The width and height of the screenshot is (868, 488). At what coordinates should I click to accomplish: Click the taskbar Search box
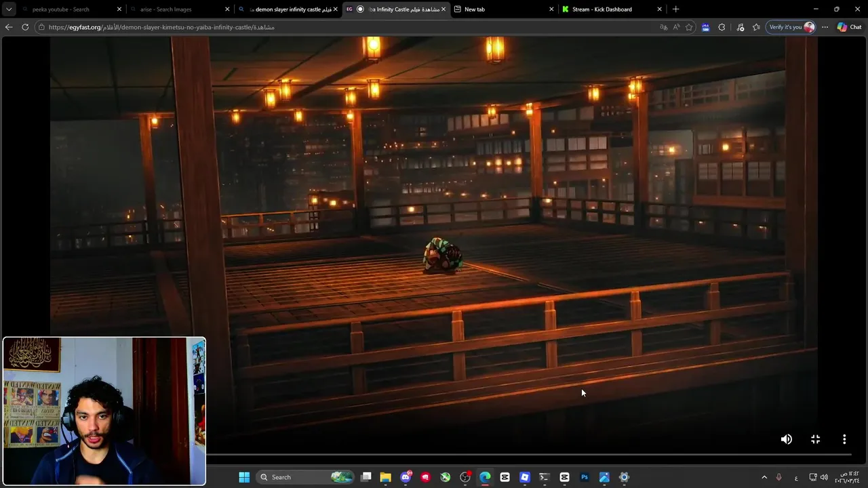[x=307, y=477]
